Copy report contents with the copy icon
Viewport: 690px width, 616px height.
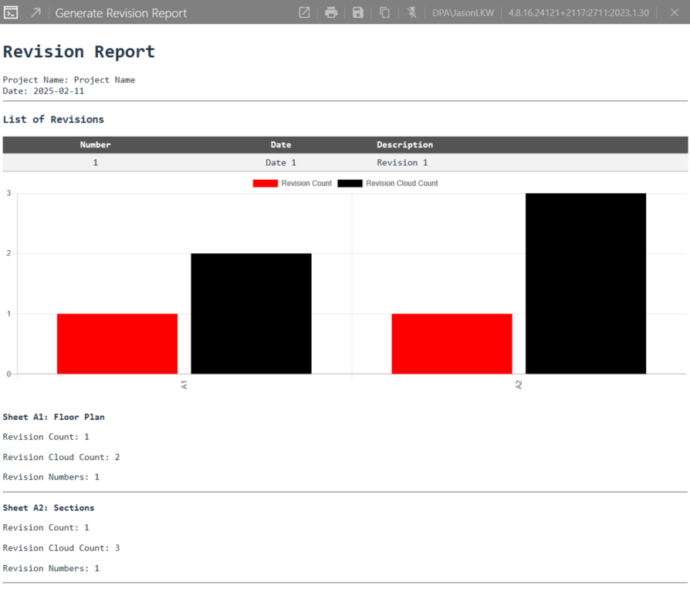click(x=384, y=12)
